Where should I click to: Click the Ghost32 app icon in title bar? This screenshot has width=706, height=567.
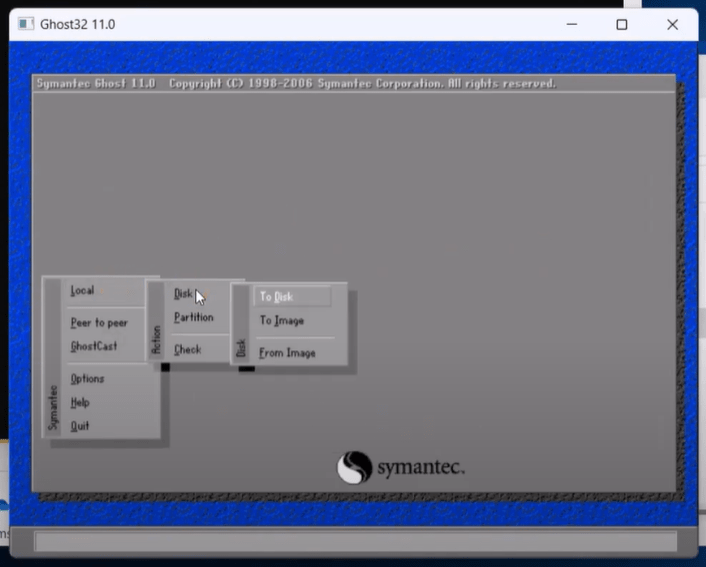tap(26, 24)
